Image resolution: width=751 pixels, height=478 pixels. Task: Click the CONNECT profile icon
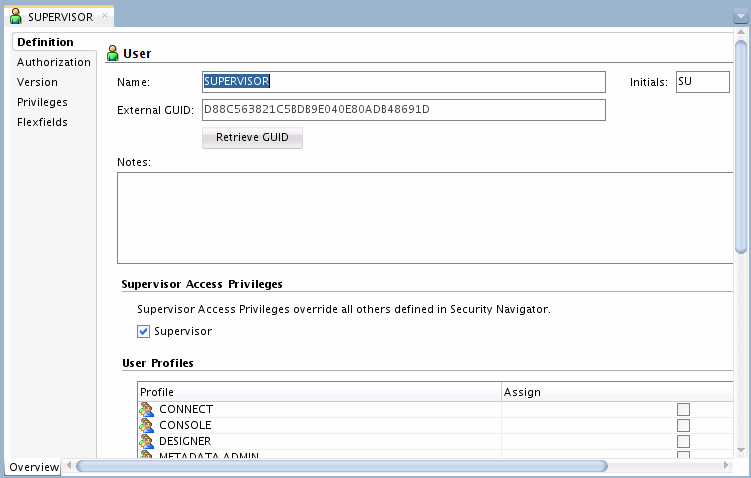click(x=147, y=410)
